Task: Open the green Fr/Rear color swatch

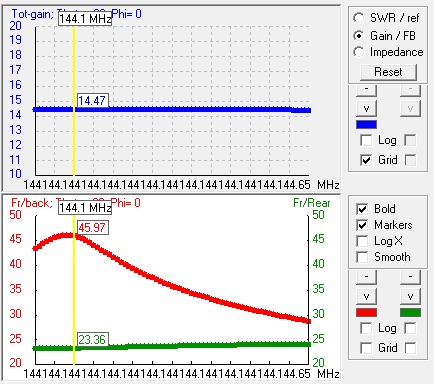Action: pos(410,313)
